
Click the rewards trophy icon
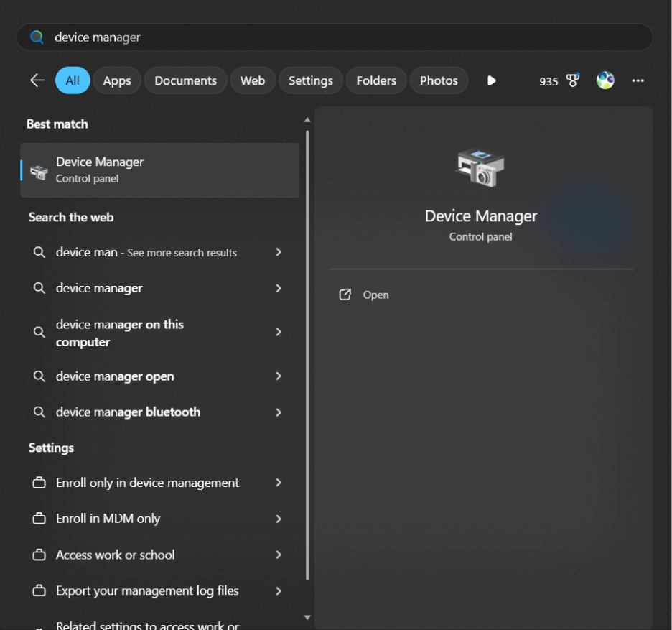pyautogui.click(x=573, y=80)
